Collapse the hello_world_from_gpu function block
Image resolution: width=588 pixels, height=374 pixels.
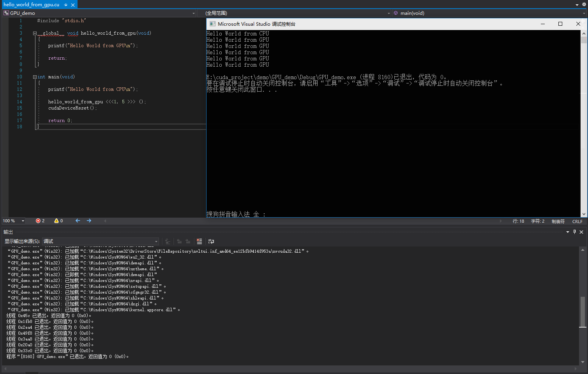click(35, 33)
